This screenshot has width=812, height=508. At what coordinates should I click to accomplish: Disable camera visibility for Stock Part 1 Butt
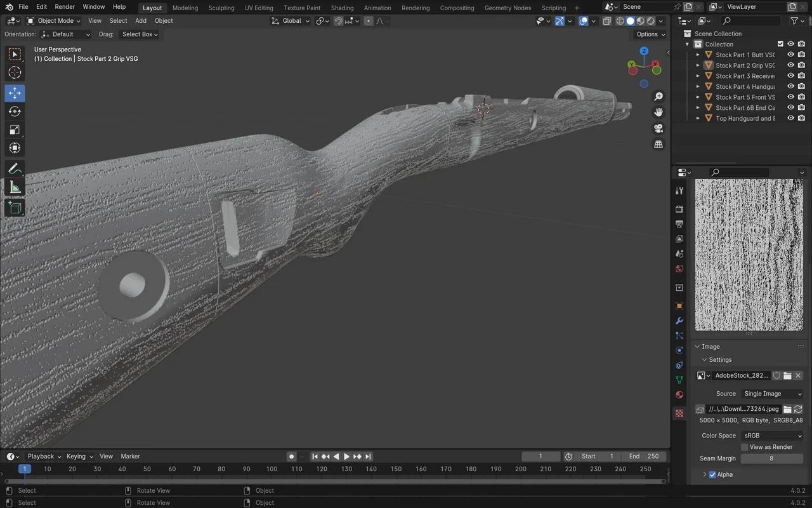click(x=801, y=54)
